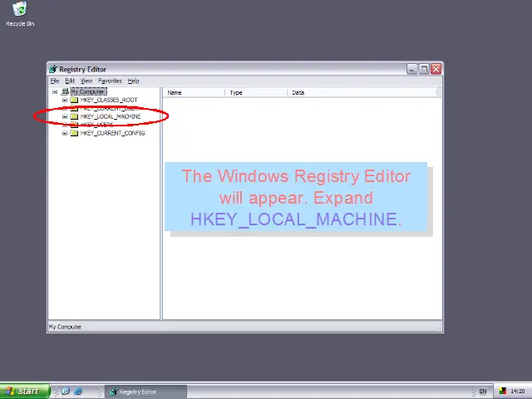Image resolution: width=532 pixels, height=399 pixels.
Task: Click the Registry Editor title bar icon
Action: point(53,69)
